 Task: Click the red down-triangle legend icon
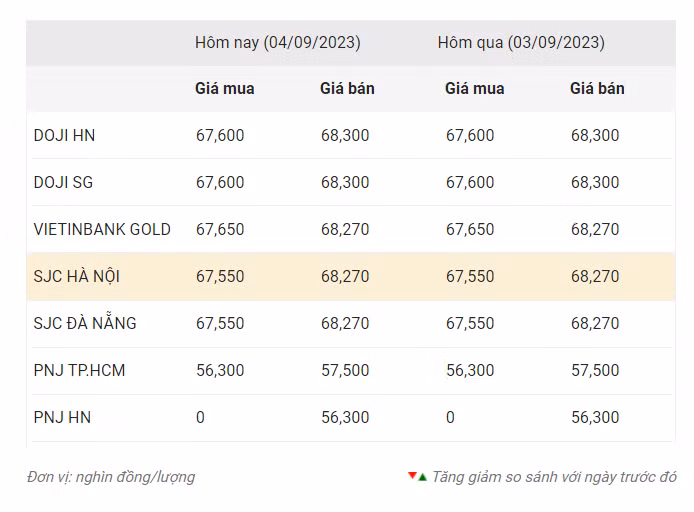412,476
